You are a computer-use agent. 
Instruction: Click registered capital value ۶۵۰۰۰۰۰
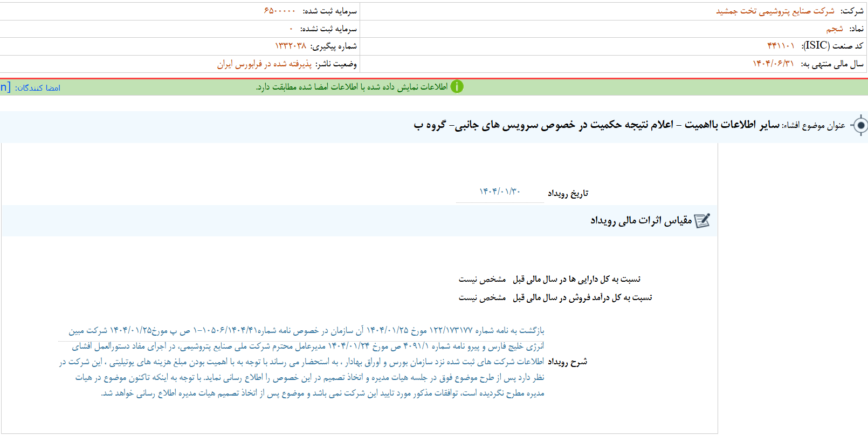[x=279, y=11]
